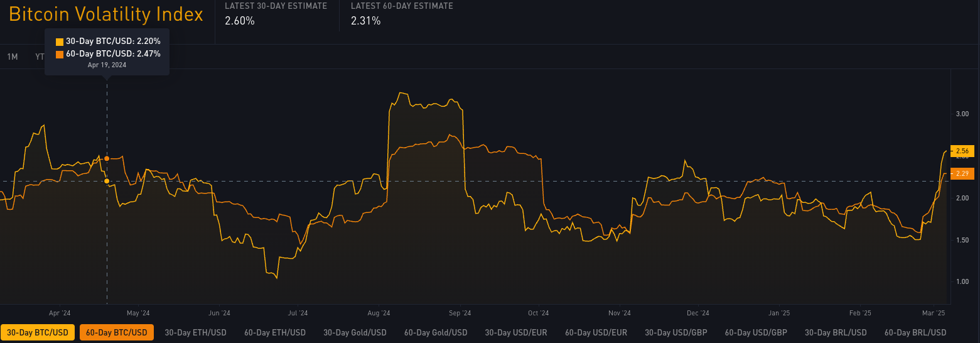Image resolution: width=980 pixels, height=343 pixels.
Task: Click the latest 30-day estimate value 2.60%
Action: 240,21
